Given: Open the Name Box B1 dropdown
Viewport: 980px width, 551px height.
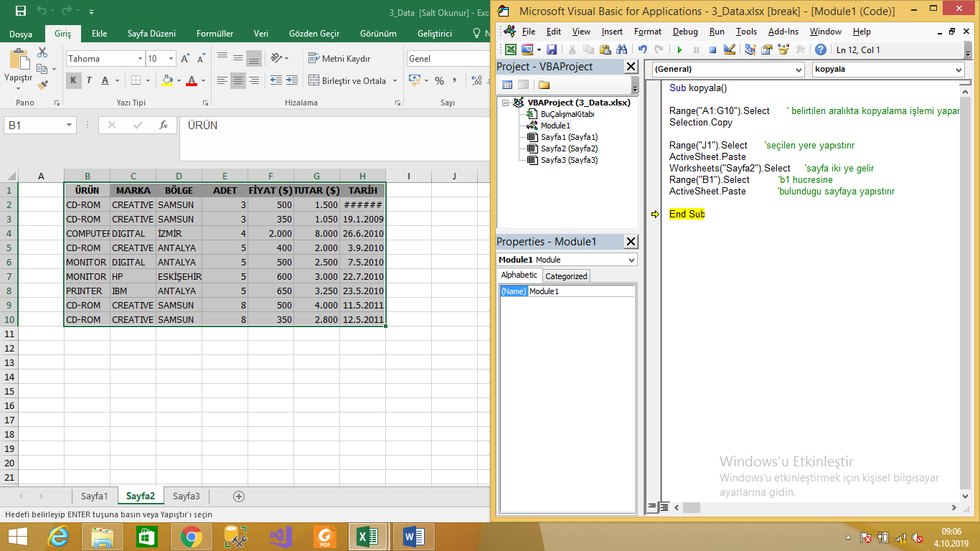Looking at the screenshot, I should (x=70, y=125).
